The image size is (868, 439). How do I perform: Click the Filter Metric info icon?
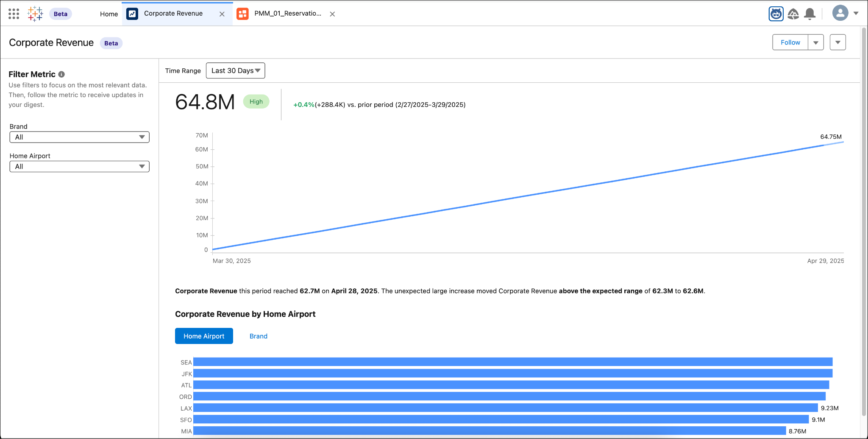coord(61,74)
